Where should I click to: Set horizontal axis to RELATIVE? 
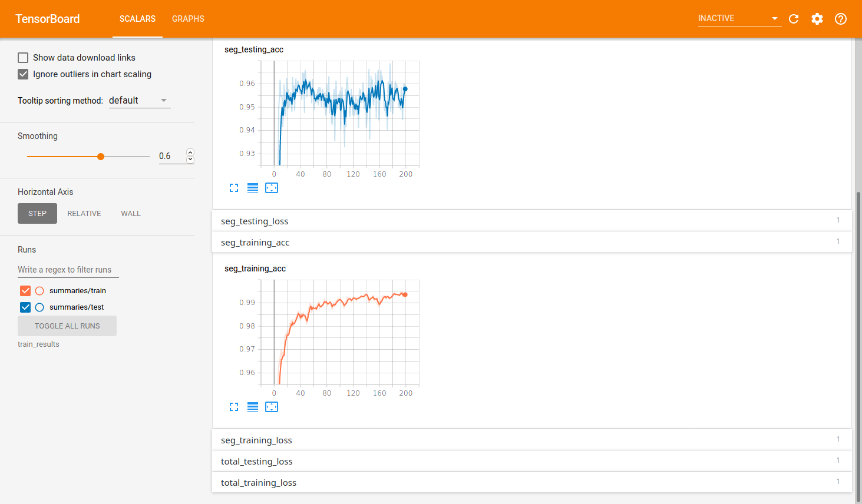84,214
